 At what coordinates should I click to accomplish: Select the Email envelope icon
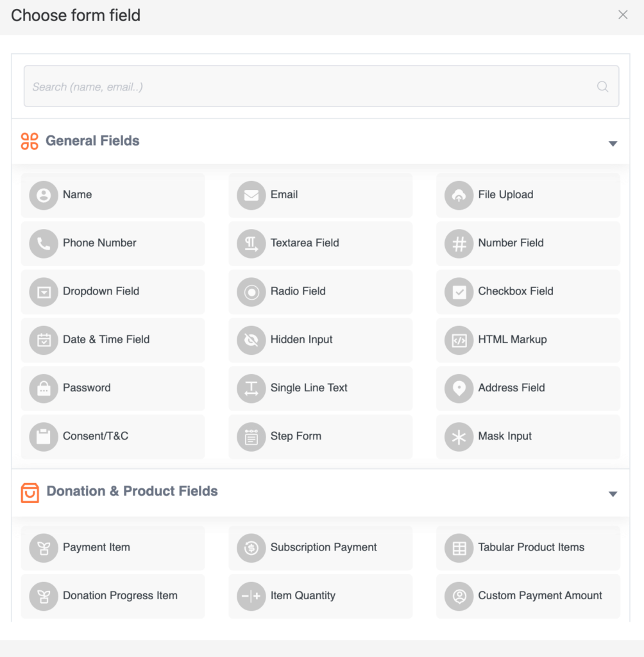pos(251,195)
